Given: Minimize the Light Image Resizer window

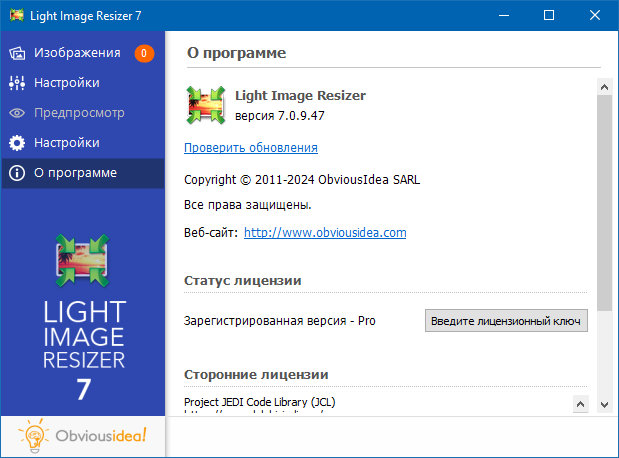Looking at the screenshot, I should [x=503, y=15].
